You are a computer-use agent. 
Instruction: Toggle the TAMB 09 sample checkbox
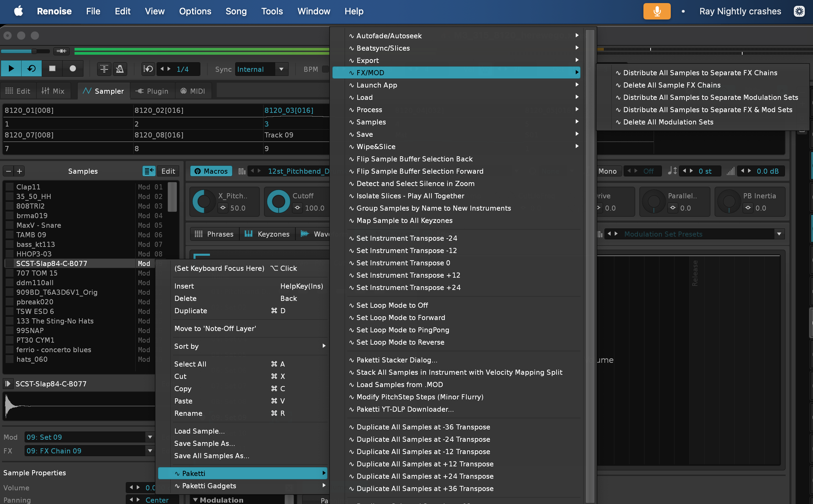[x=10, y=235]
